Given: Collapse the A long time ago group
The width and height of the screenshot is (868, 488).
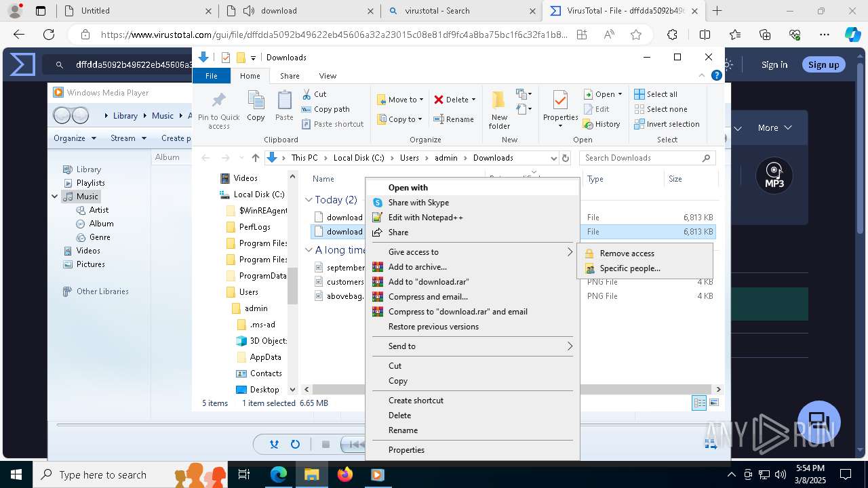Looking at the screenshot, I should [309, 250].
